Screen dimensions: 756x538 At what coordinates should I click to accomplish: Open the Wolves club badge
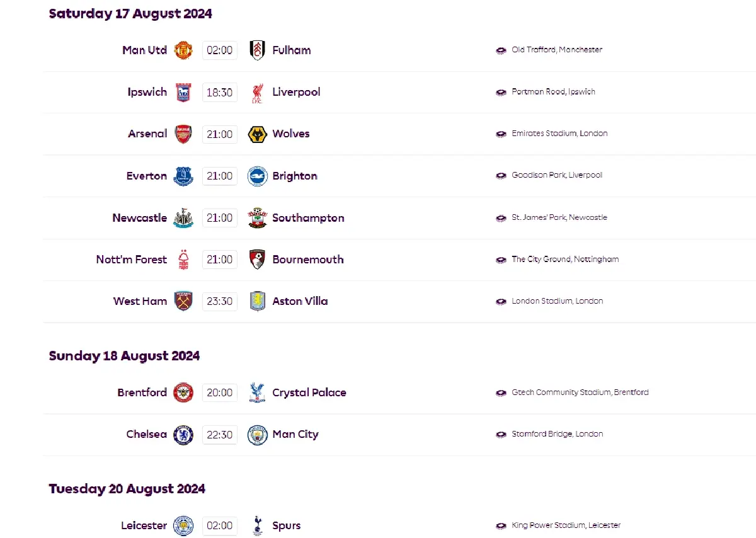(257, 134)
